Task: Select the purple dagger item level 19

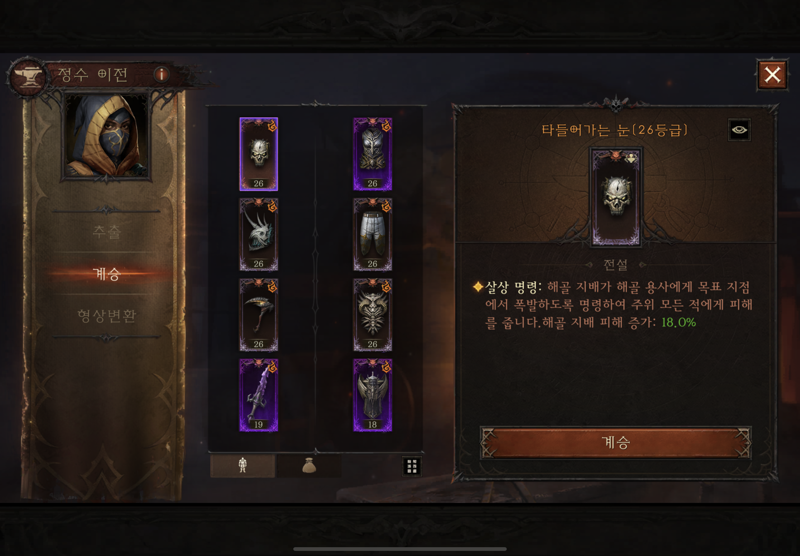Action: 259,395
